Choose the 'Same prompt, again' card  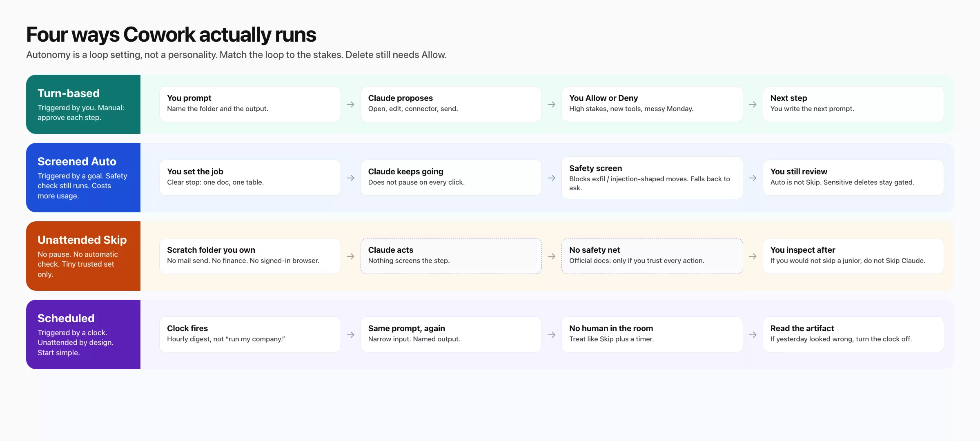click(x=451, y=334)
